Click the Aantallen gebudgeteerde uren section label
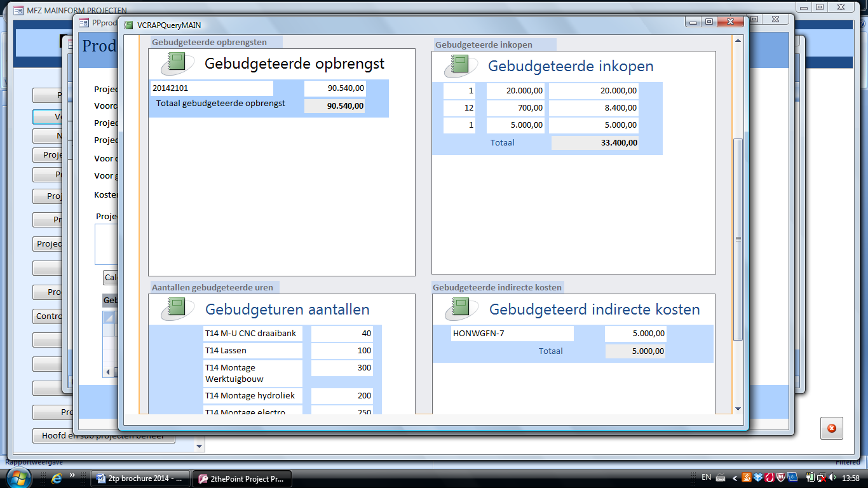Image resolution: width=868 pixels, height=488 pixels. (214, 287)
